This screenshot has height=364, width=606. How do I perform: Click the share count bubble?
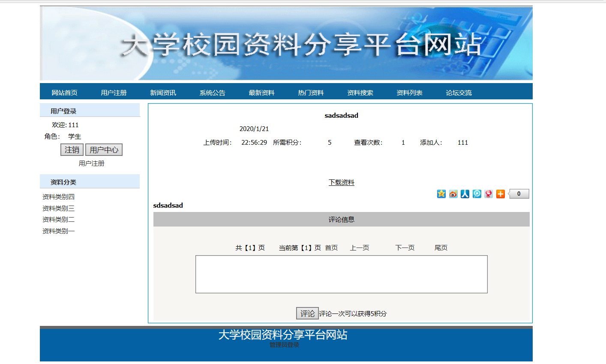coord(519,194)
